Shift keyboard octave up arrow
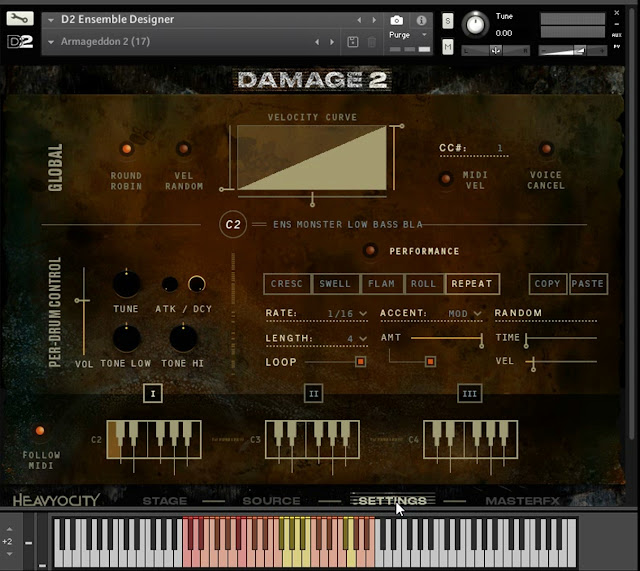 pyautogui.click(x=9, y=529)
